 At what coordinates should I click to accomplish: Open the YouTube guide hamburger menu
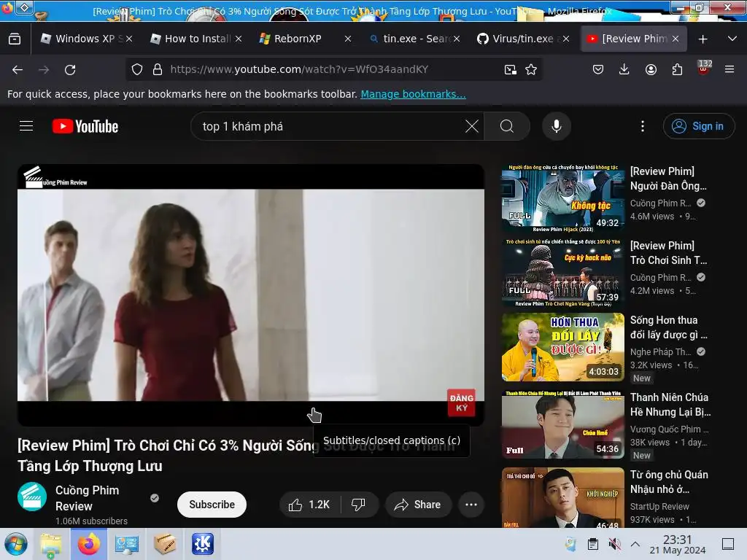tap(26, 126)
